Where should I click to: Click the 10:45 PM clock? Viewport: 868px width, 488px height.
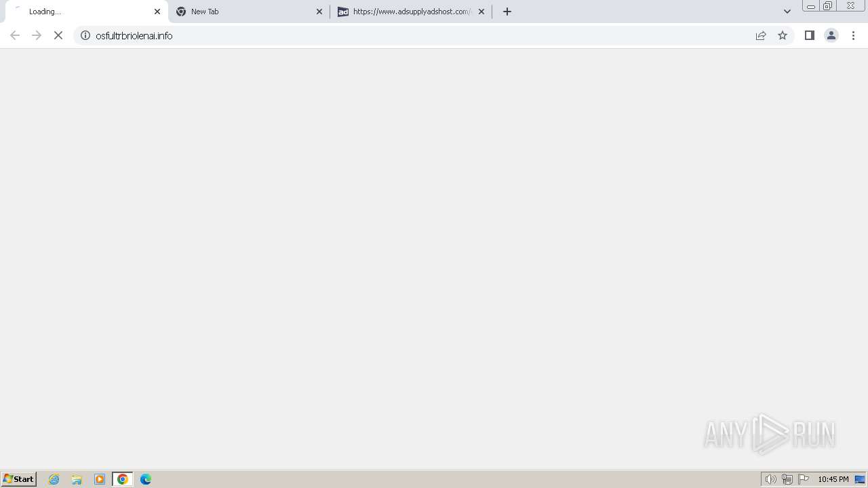pos(833,479)
